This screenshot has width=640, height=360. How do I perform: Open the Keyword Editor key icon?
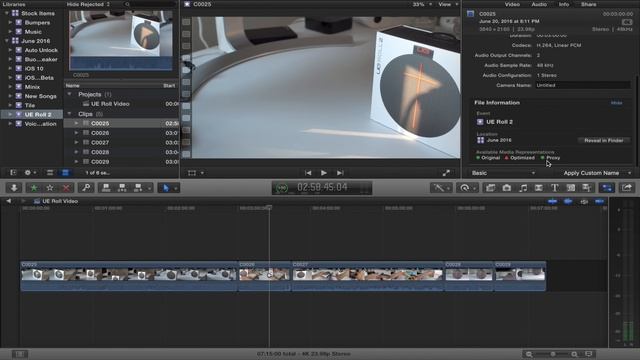tap(86, 188)
